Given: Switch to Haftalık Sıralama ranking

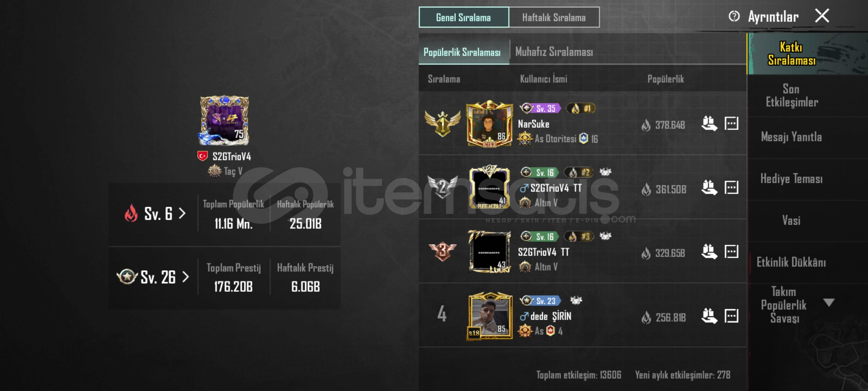Looking at the screenshot, I should tap(554, 17).
